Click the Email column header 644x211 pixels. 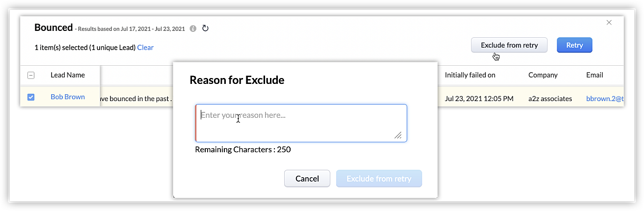coord(594,75)
